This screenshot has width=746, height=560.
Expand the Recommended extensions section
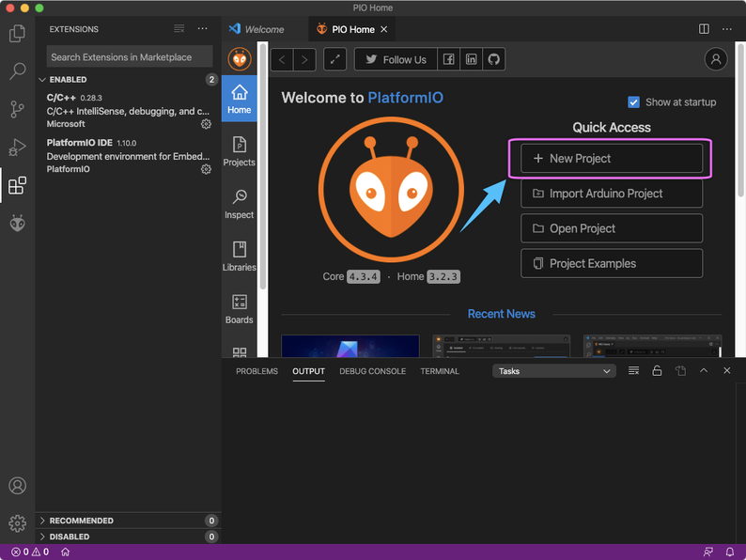tap(82, 521)
